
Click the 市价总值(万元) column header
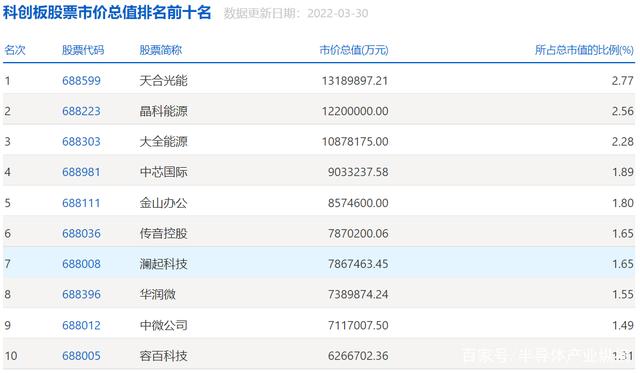[354, 50]
